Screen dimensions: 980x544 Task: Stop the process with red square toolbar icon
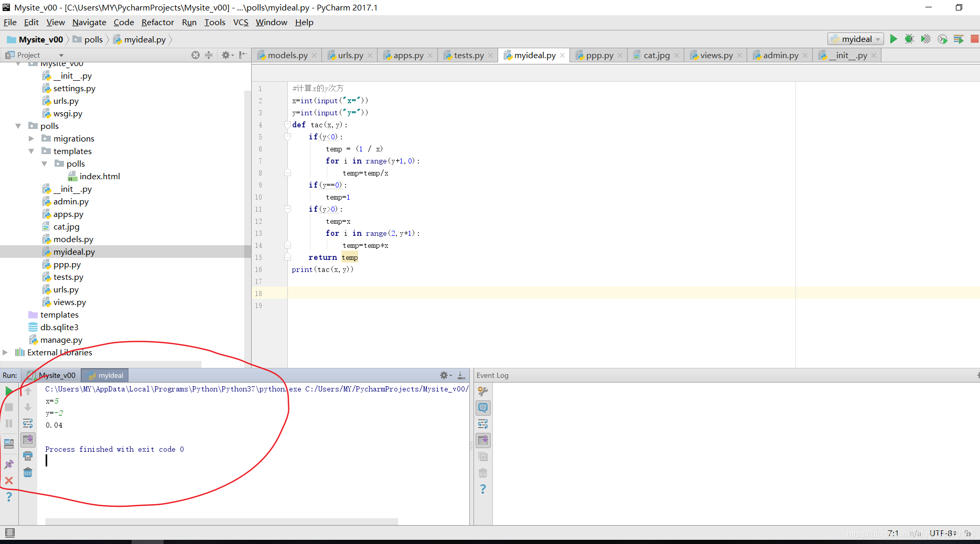click(975, 39)
